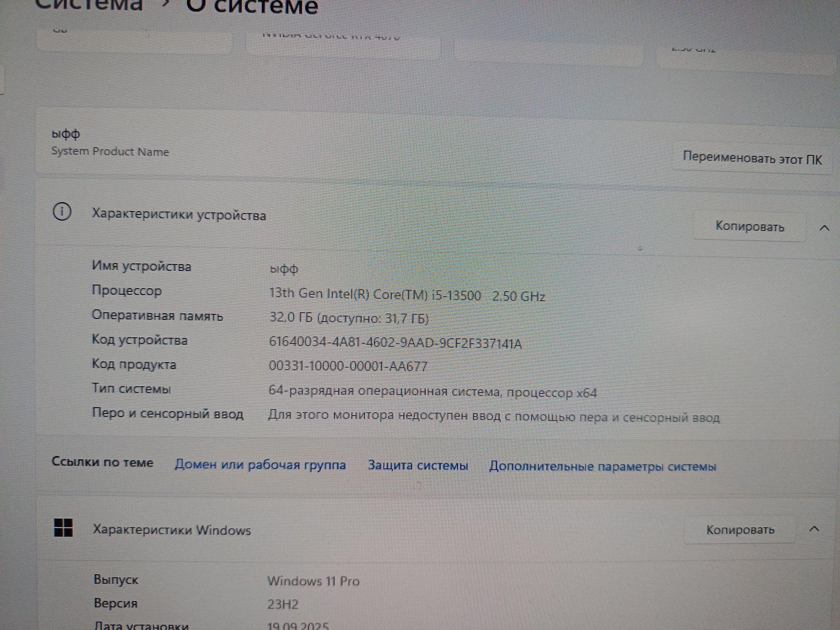Click the Windows logo icon beside Характеристики Windows
840x630 pixels.
point(63,528)
